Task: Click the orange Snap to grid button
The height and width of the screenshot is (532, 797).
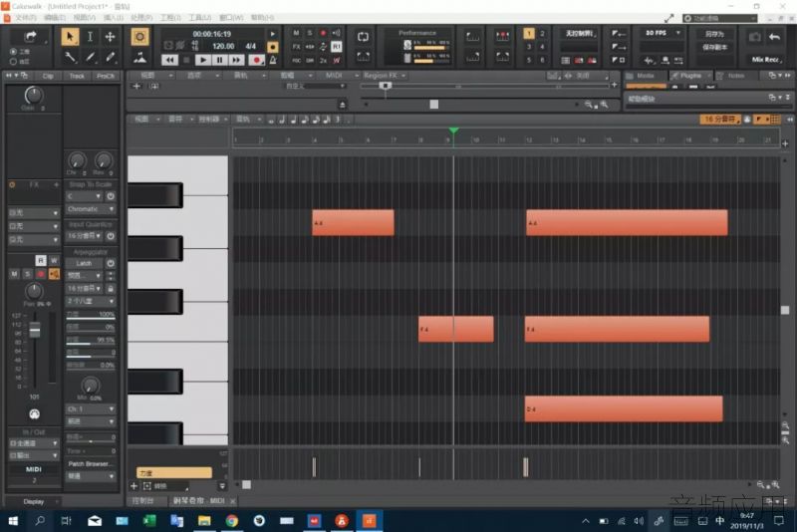Action: click(139, 37)
